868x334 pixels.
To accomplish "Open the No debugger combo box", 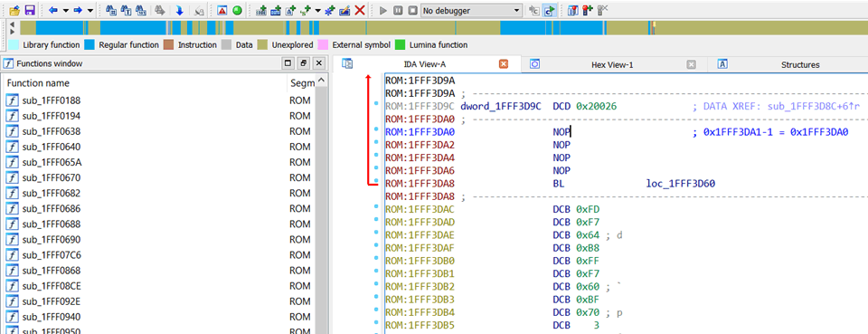I will [x=471, y=10].
